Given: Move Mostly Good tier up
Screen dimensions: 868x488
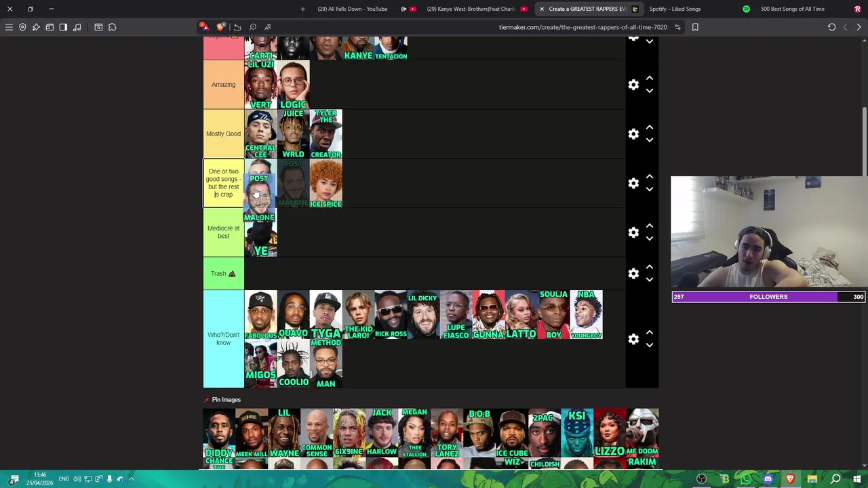Looking at the screenshot, I should point(650,127).
